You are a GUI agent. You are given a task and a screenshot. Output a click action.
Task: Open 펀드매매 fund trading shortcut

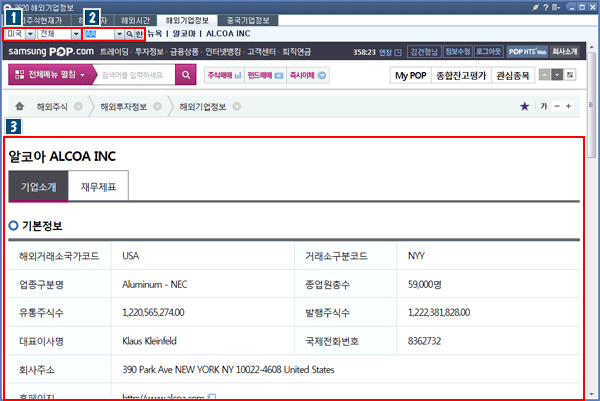click(265, 75)
